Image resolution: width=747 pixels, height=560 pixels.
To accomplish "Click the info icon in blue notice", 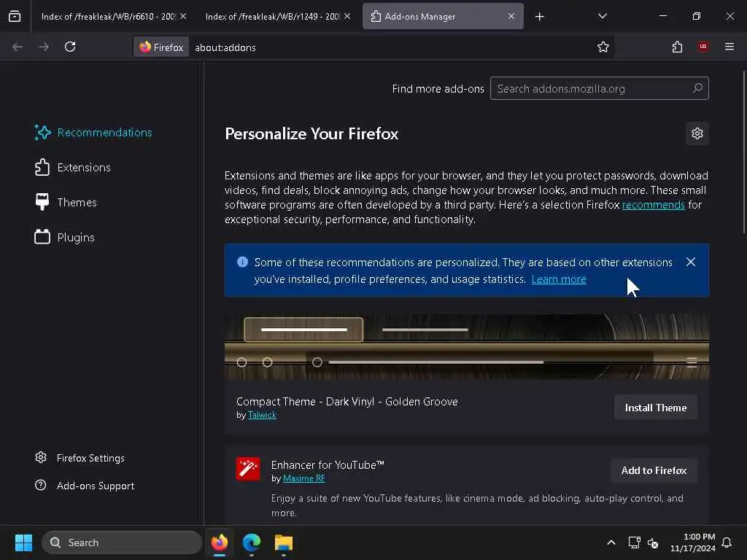I will [242, 262].
